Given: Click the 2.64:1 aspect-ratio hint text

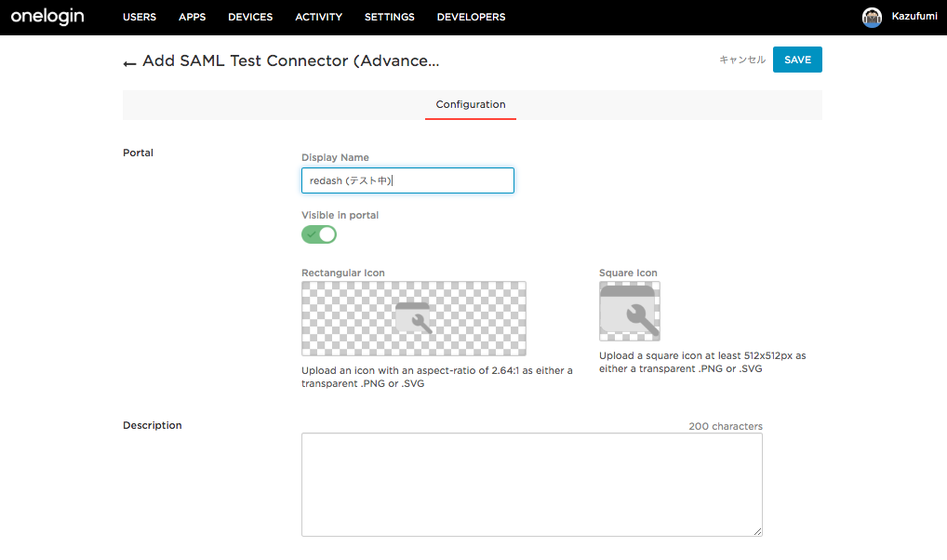Looking at the screenshot, I should [437, 377].
